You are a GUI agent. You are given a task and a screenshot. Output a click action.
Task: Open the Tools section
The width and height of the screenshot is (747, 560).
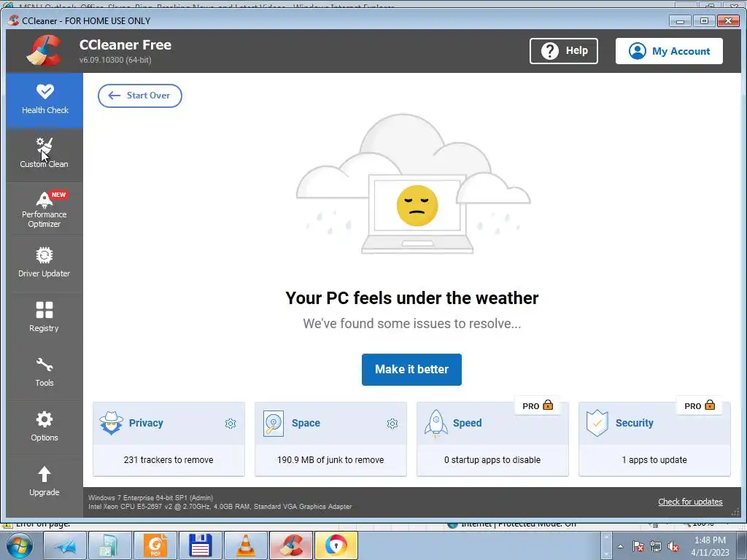(44, 372)
